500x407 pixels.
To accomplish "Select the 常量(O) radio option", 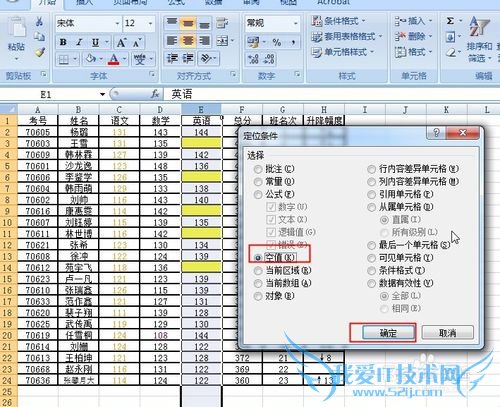I will (x=258, y=182).
